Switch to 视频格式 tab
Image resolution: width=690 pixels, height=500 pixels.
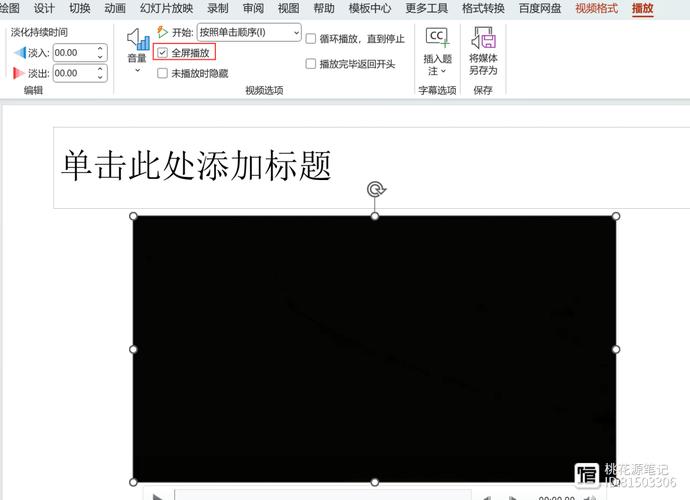[597, 8]
